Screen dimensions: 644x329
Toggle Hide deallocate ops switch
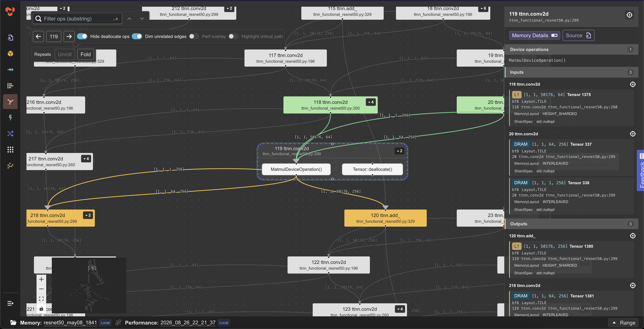coord(82,36)
